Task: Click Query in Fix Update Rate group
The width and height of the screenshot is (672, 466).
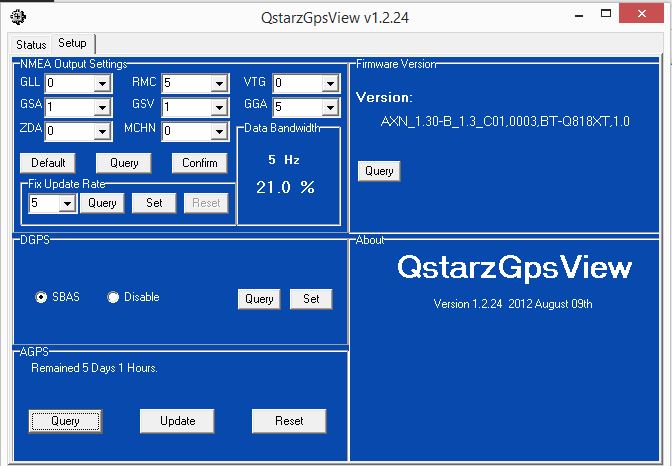Action: tap(102, 203)
